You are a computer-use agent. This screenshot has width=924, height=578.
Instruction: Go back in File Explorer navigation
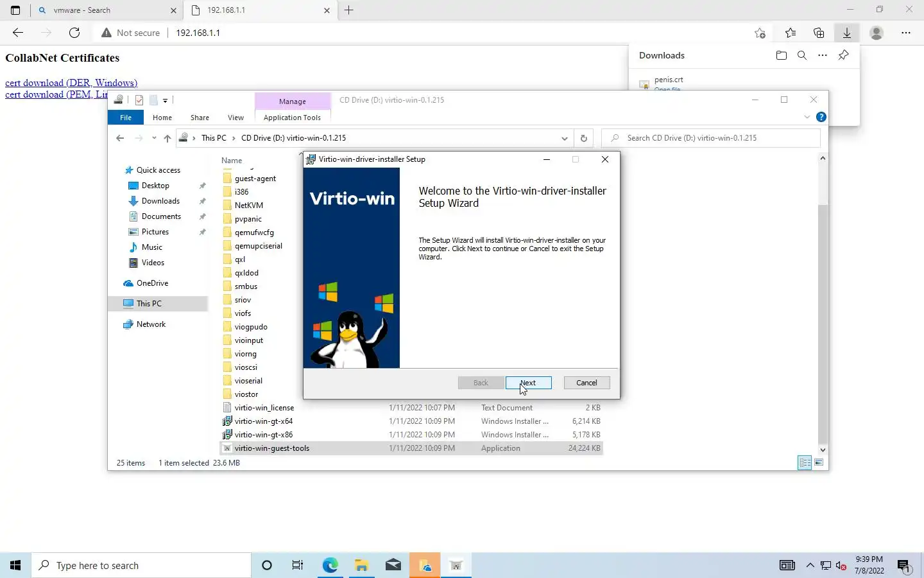[120, 138]
